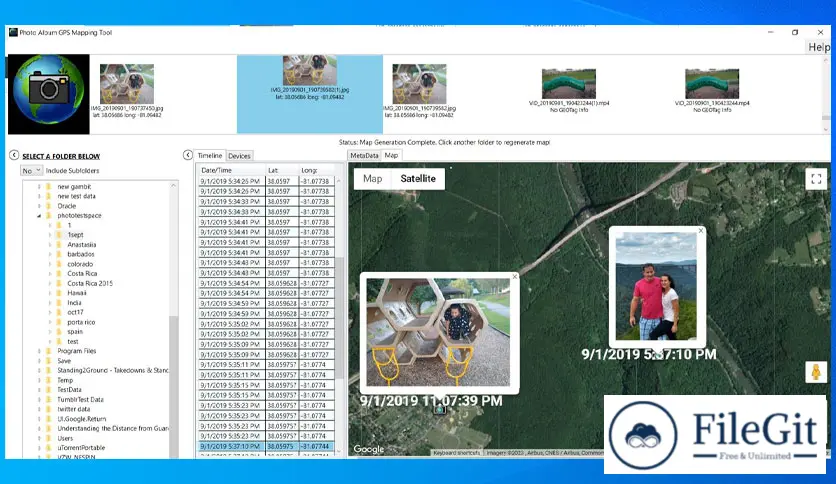
Task: Sort by Date/Time column header
Action: tap(232, 170)
